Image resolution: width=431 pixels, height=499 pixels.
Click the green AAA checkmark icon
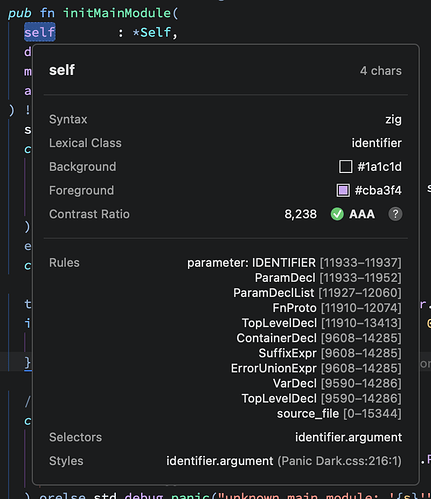coord(337,214)
